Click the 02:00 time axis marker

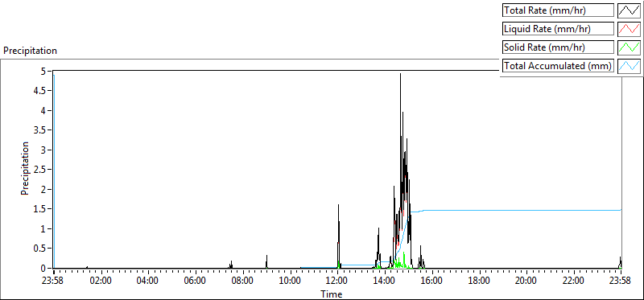click(x=101, y=282)
